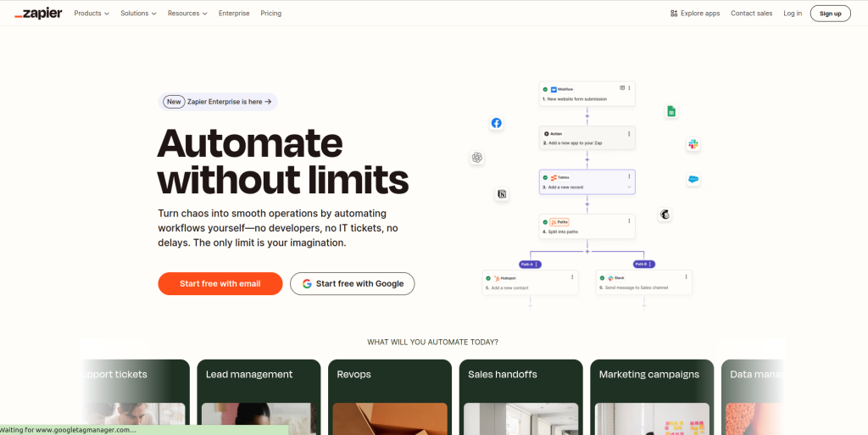
Task: Click the Mailchimp monkey icon
Action: (x=665, y=215)
